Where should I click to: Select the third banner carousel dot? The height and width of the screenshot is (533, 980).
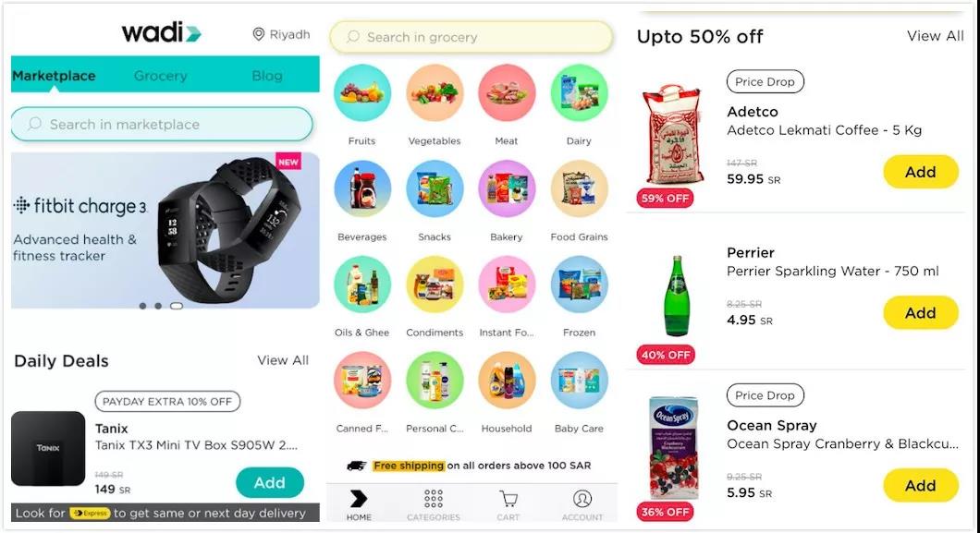tap(177, 306)
